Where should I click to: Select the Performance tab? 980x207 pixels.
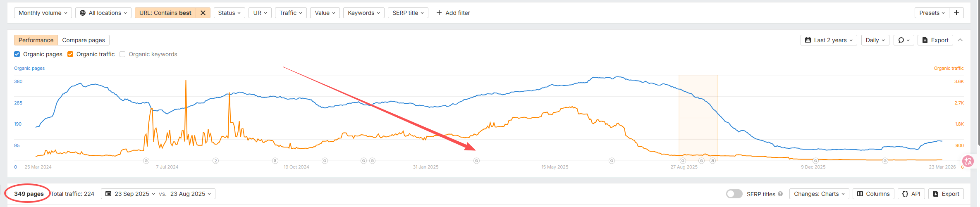[x=36, y=40]
